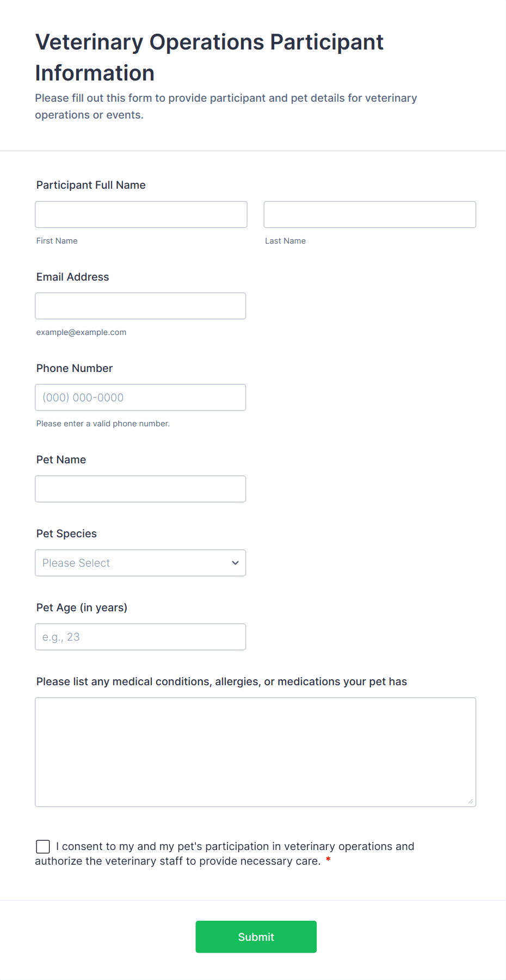The image size is (506, 980).
Task: Click the First Name input field
Action: pos(141,215)
